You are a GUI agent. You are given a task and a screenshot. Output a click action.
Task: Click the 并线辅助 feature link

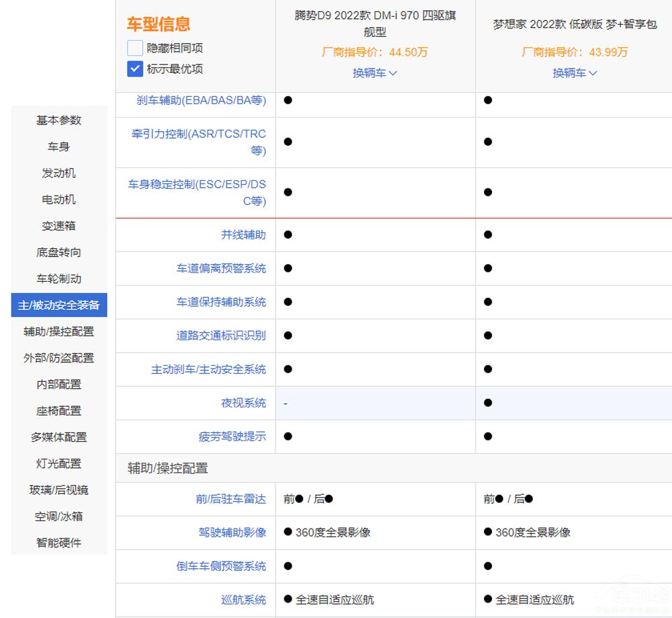pos(243,235)
